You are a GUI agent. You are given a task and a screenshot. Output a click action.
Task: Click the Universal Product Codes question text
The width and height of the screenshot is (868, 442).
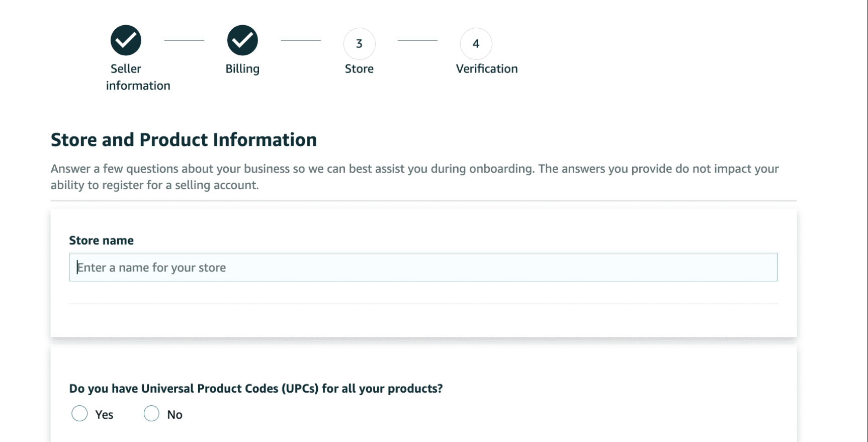tap(256, 389)
